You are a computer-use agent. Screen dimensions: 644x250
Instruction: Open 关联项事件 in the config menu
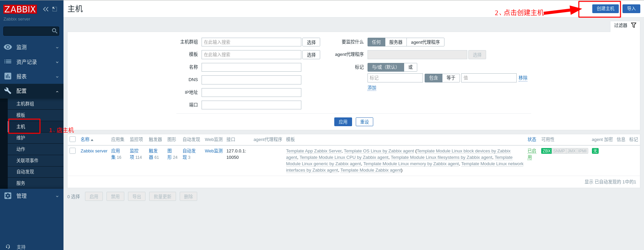point(35,160)
